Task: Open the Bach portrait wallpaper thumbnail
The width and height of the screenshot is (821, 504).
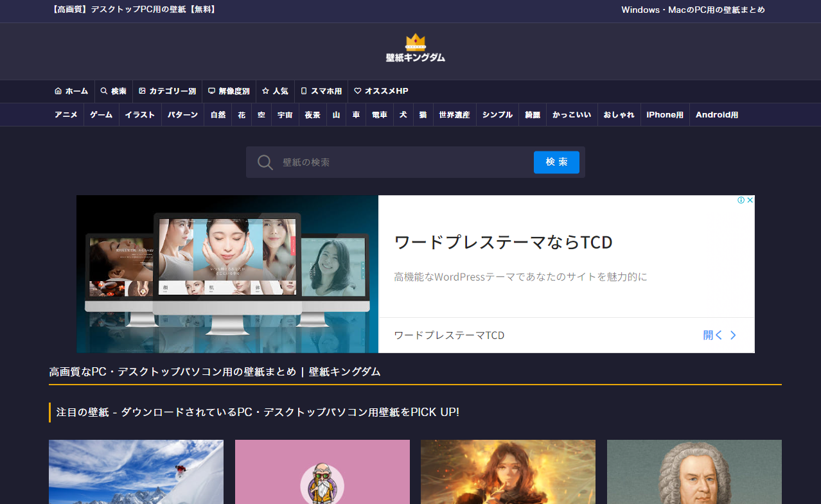Action: click(x=694, y=472)
